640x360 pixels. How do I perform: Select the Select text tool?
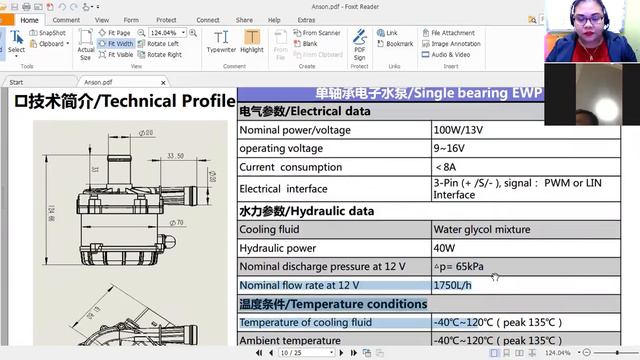tap(16, 42)
